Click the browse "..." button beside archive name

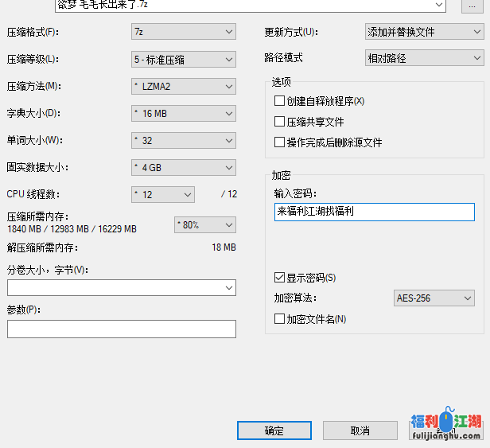coord(472,5)
